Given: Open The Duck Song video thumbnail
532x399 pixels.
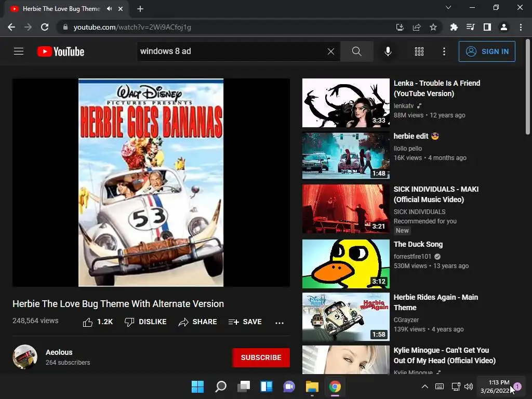Looking at the screenshot, I should [345, 264].
